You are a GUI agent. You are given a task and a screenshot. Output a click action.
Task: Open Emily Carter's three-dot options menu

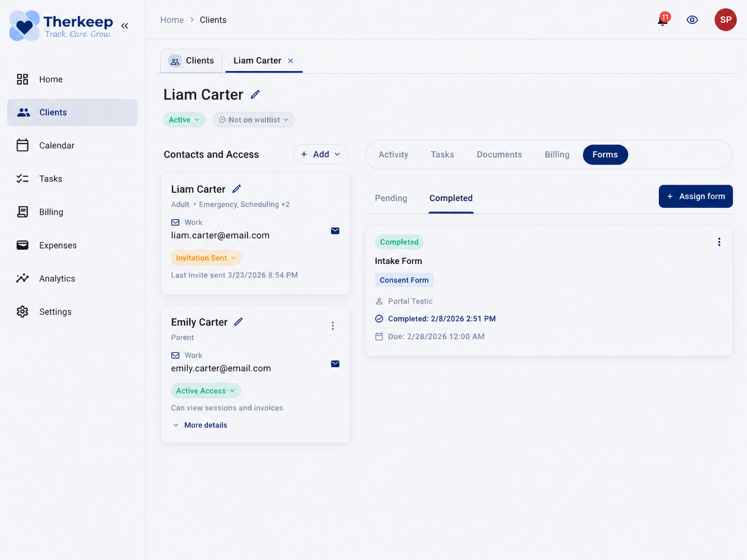click(x=333, y=326)
